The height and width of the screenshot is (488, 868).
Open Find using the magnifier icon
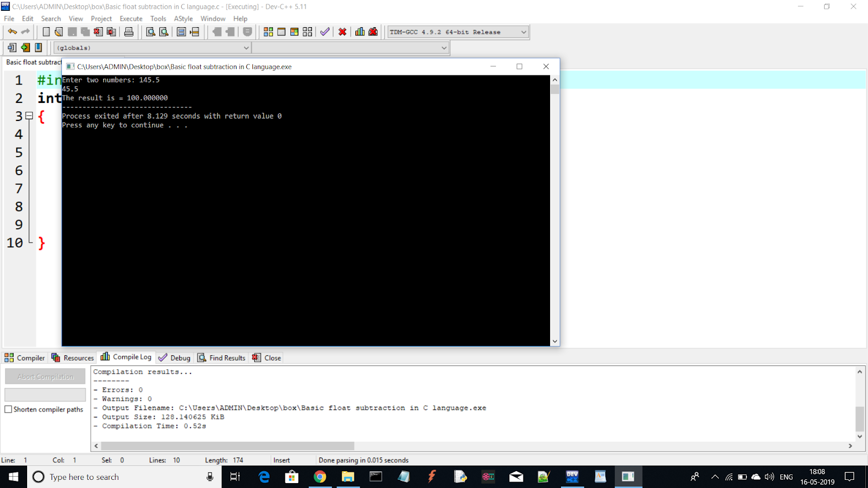[150, 31]
